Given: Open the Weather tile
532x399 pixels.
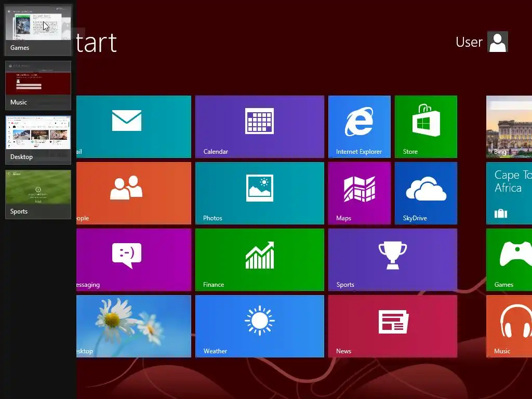Looking at the screenshot, I should (x=260, y=326).
